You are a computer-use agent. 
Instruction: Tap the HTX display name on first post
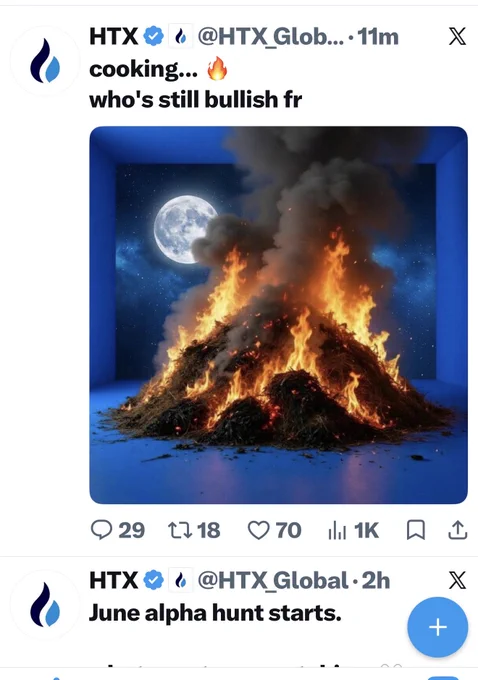point(114,36)
